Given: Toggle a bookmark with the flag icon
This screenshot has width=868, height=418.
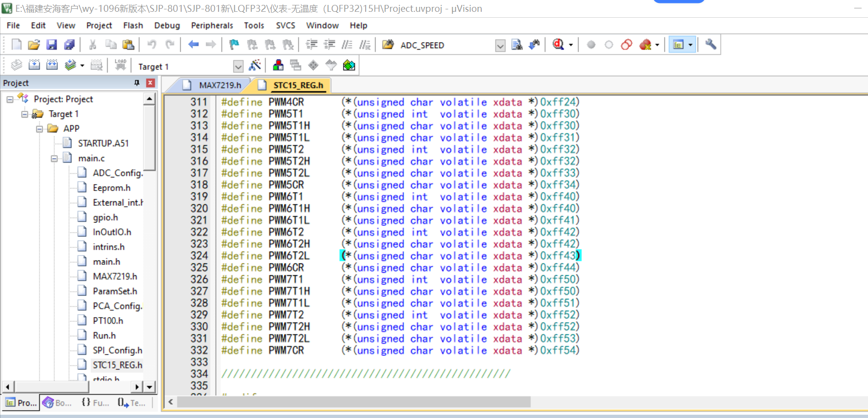Looking at the screenshot, I should pyautogui.click(x=234, y=45).
